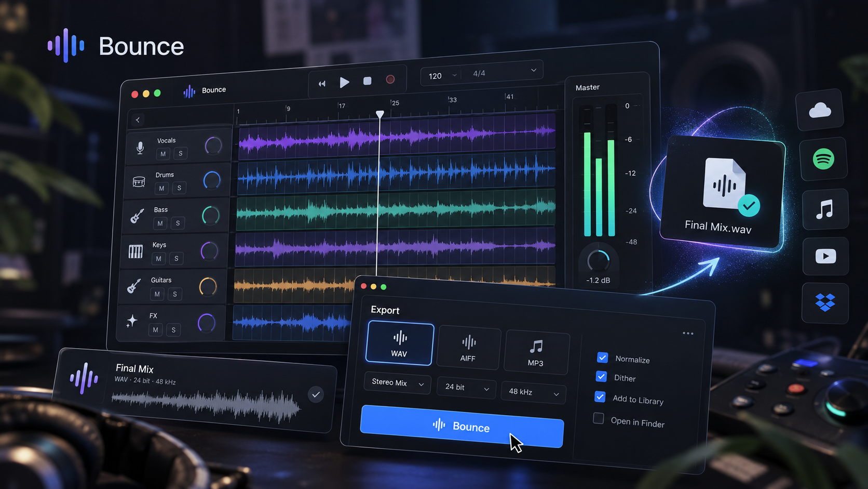
Task: Collapse the track list with back chevron
Action: click(x=138, y=120)
